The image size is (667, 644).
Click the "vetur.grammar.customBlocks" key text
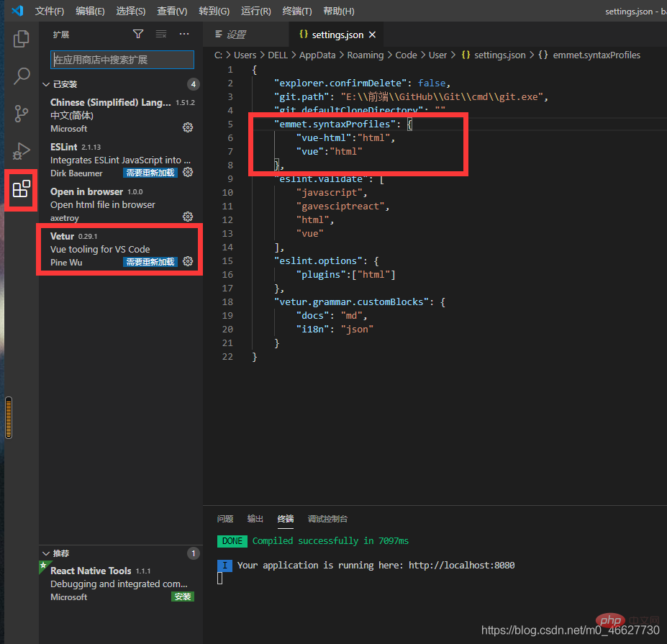point(351,302)
